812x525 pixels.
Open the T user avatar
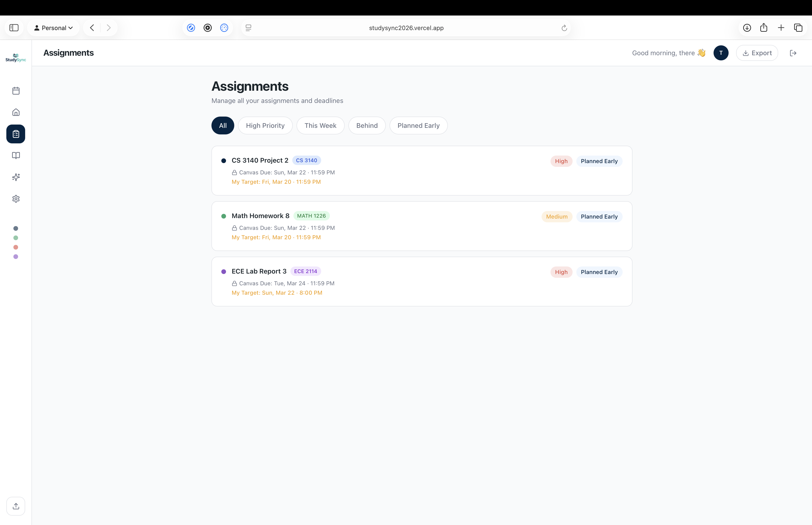tap(721, 53)
